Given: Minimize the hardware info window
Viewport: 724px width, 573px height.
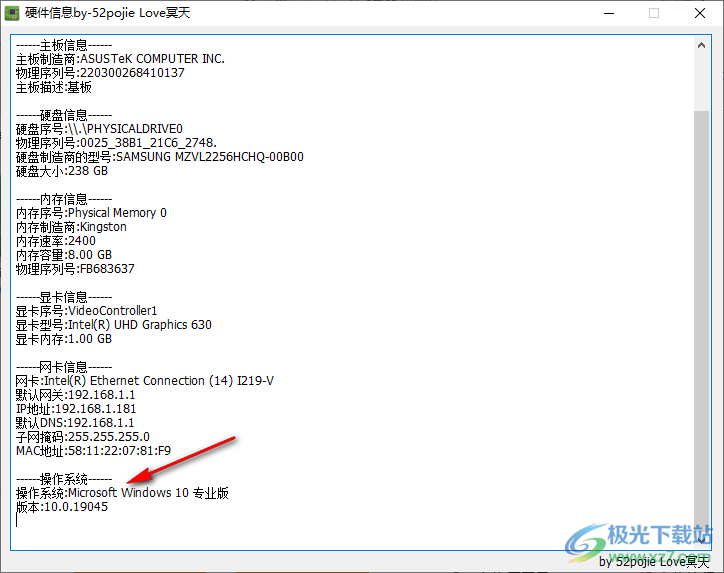Looking at the screenshot, I should point(609,14).
